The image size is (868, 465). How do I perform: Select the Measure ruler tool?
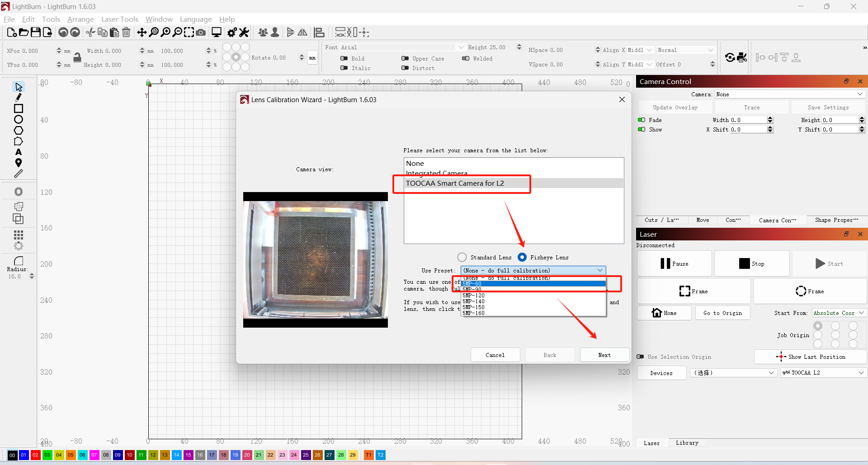pos(19,174)
